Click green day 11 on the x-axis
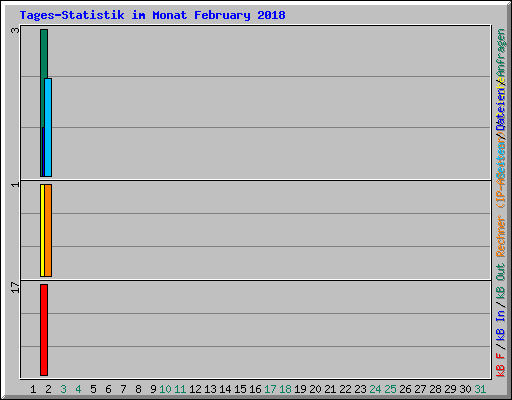Viewport: 512px width, 400px height. coord(180,389)
